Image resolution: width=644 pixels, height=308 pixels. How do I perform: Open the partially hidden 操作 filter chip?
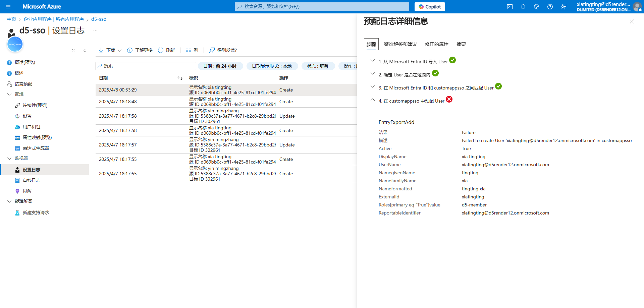pos(348,66)
